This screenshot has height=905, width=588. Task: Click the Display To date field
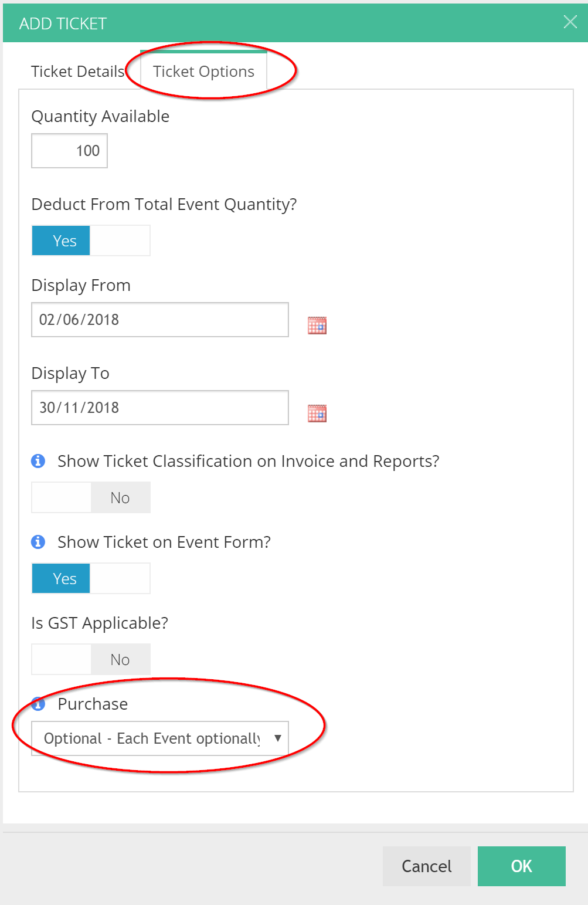[x=160, y=408]
